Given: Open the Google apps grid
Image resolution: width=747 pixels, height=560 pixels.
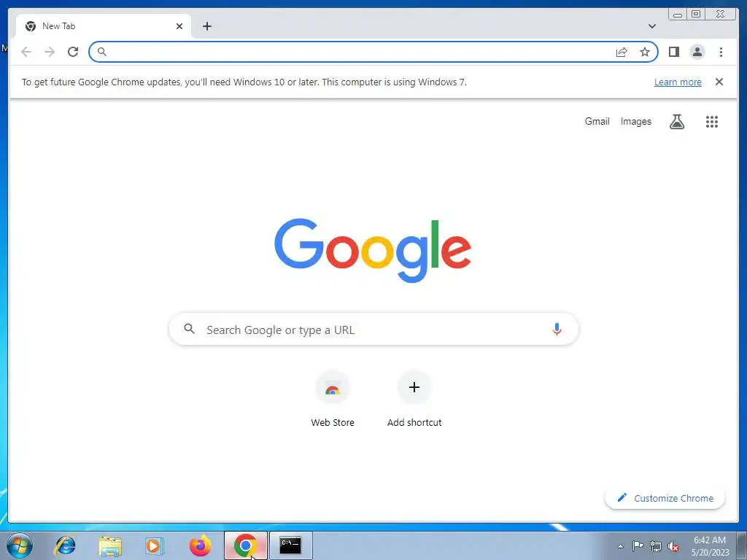Looking at the screenshot, I should pyautogui.click(x=712, y=122).
